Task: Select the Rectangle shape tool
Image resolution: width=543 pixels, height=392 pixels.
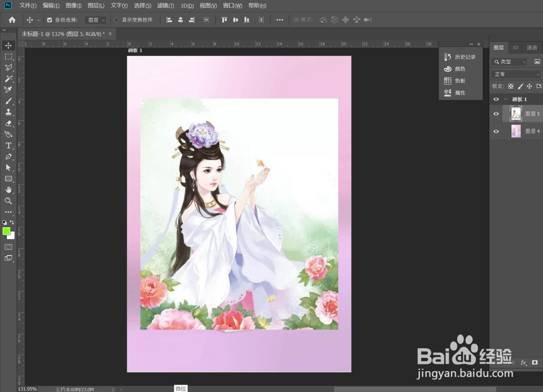Action: tap(8, 179)
